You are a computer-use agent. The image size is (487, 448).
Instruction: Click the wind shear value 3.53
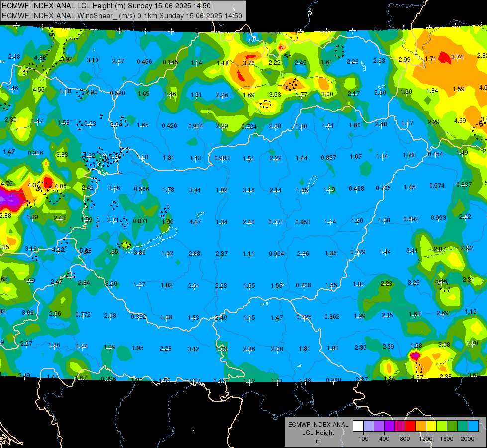(275, 95)
